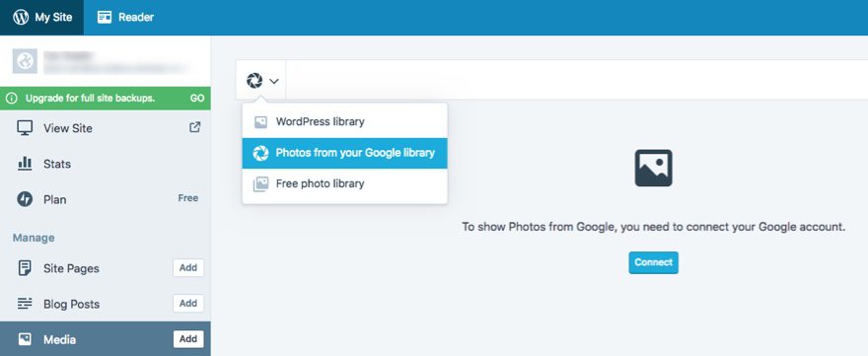Screen dimensions: 868x356
Task: Click the Media image icon in sidebar
Action: (x=25, y=339)
